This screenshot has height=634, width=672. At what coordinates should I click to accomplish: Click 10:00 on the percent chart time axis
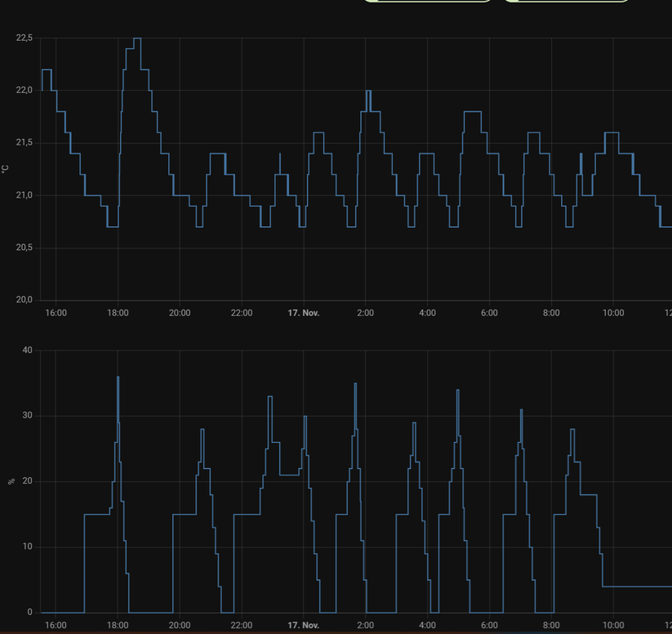tap(613, 625)
